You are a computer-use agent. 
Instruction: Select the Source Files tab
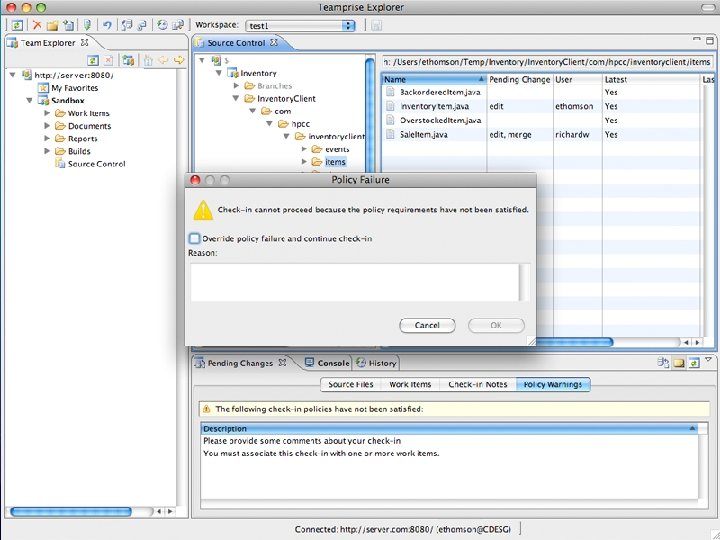coord(351,384)
